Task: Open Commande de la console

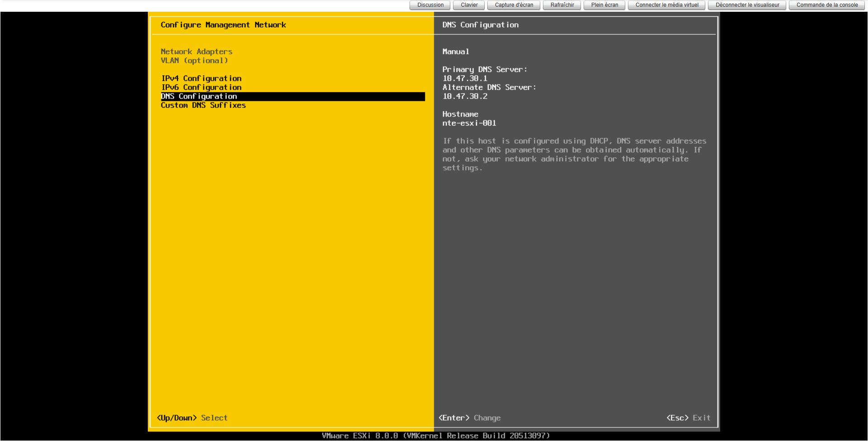Action: point(827,5)
